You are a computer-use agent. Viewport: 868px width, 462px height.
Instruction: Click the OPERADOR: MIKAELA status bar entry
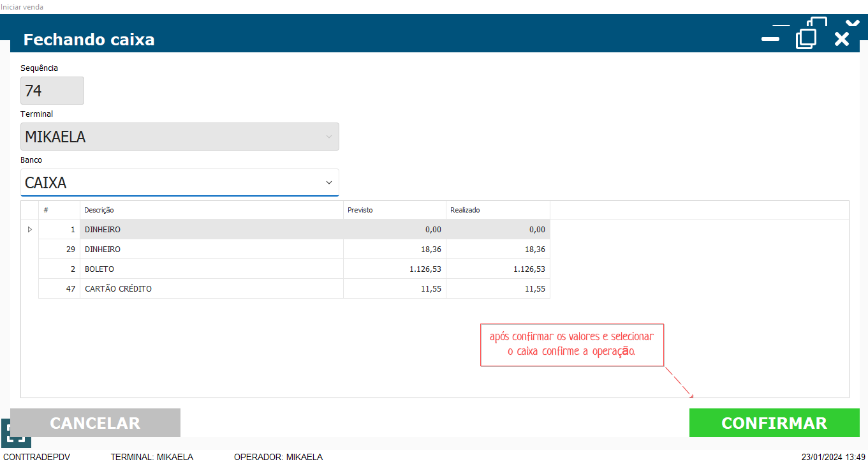click(278, 457)
